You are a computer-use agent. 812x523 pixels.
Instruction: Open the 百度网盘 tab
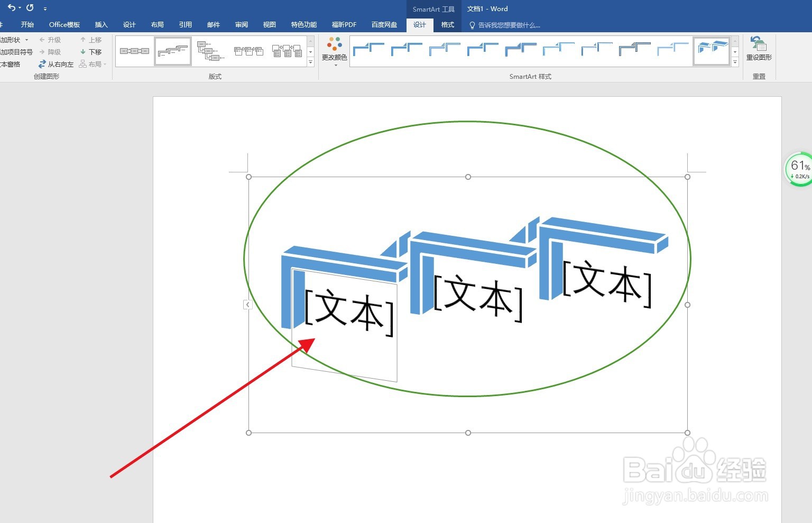click(384, 25)
